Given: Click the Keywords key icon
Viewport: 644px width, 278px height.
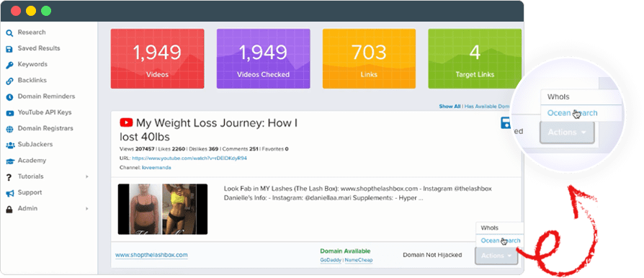Looking at the screenshot, I should tap(9, 65).
